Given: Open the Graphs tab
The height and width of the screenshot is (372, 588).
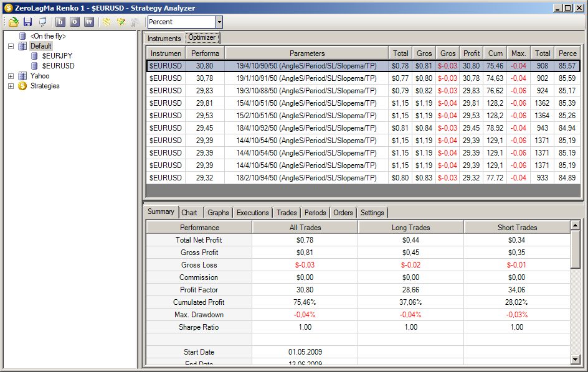Looking at the screenshot, I should [x=218, y=213].
